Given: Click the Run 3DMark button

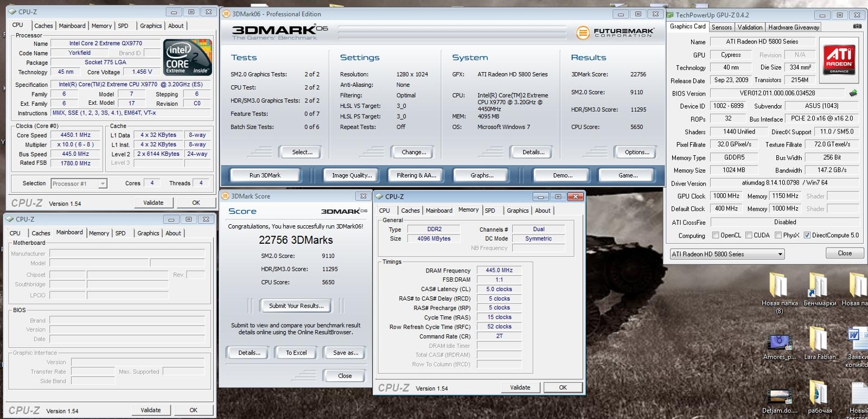Looking at the screenshot, I should [x=265, y=175].
